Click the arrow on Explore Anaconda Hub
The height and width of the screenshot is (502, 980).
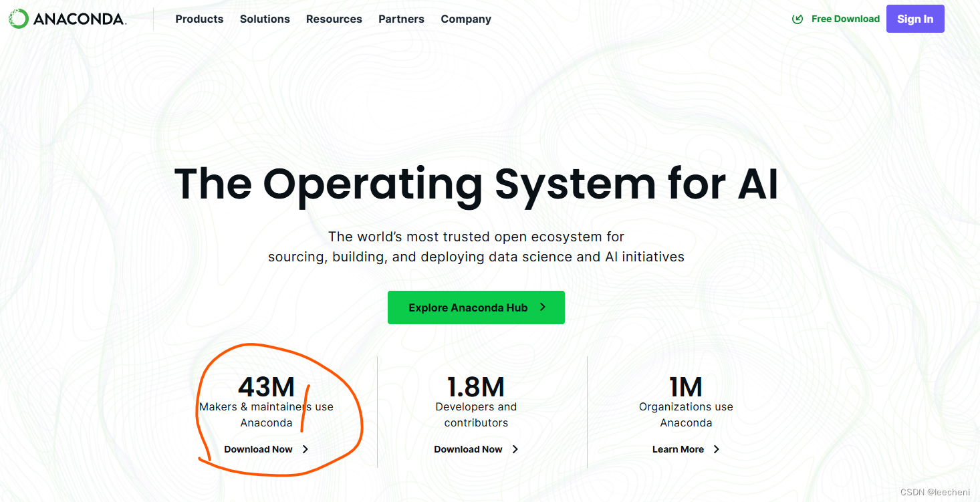click(x=543, y=307)
